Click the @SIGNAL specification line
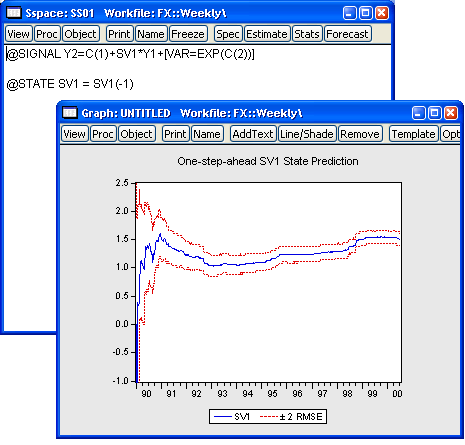Screen dimensions: 465x445 tap(130, 54)
